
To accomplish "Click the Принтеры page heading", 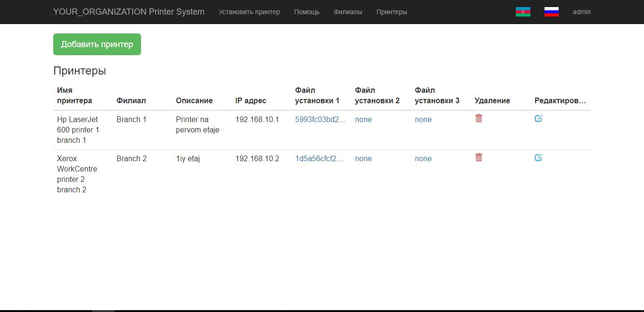I will point(80,71).
